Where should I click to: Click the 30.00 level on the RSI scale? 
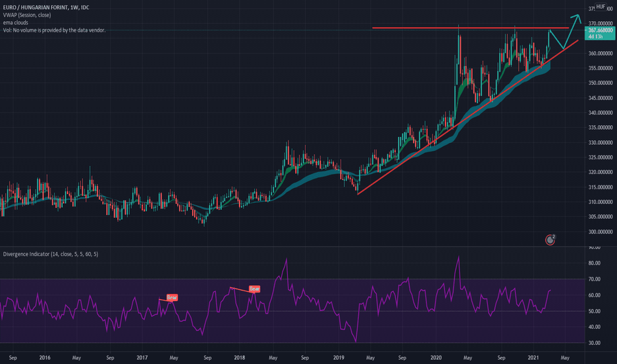click(594, 343)
